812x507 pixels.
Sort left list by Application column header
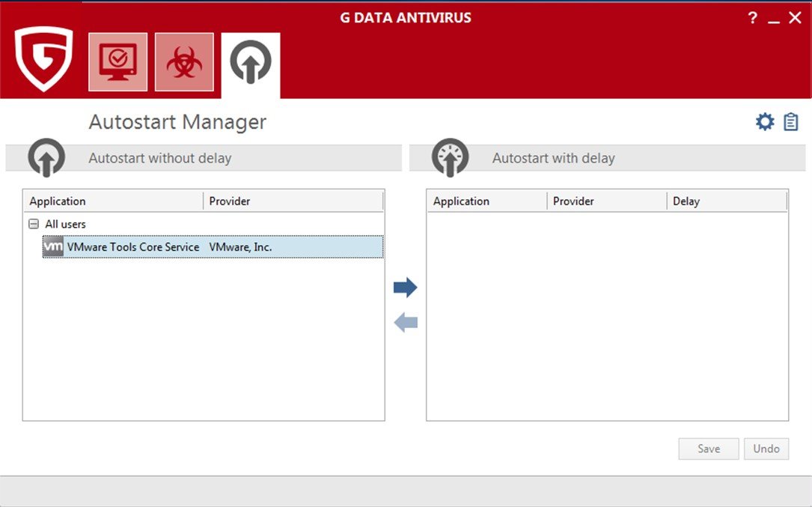(x=114, y=201)
